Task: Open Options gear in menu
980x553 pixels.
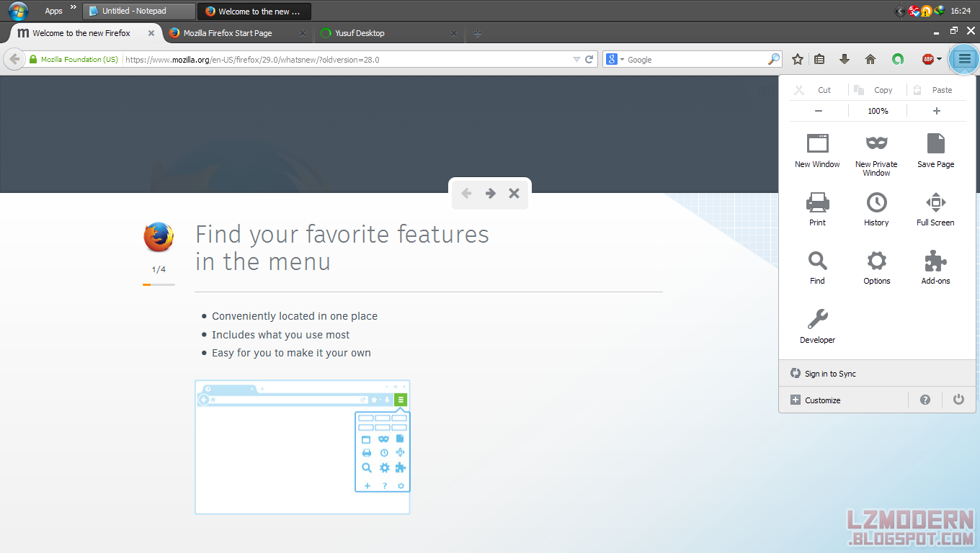Action: click(876, 267)
